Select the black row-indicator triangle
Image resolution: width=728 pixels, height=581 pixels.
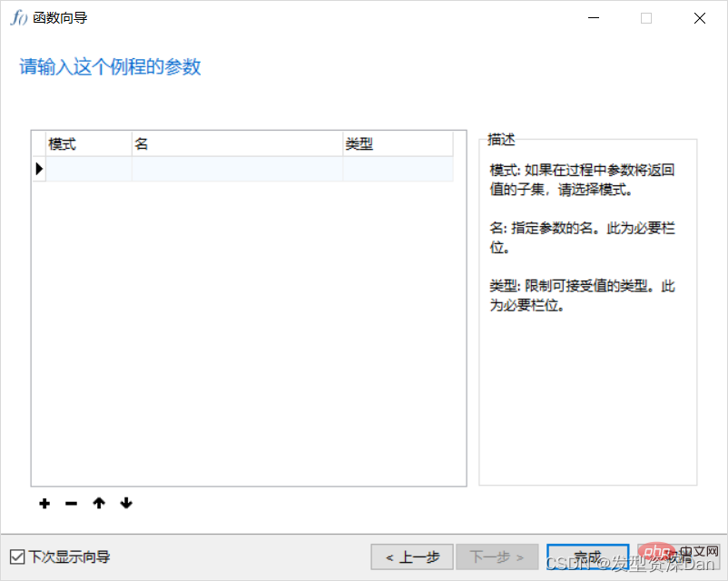click(37, 168)
